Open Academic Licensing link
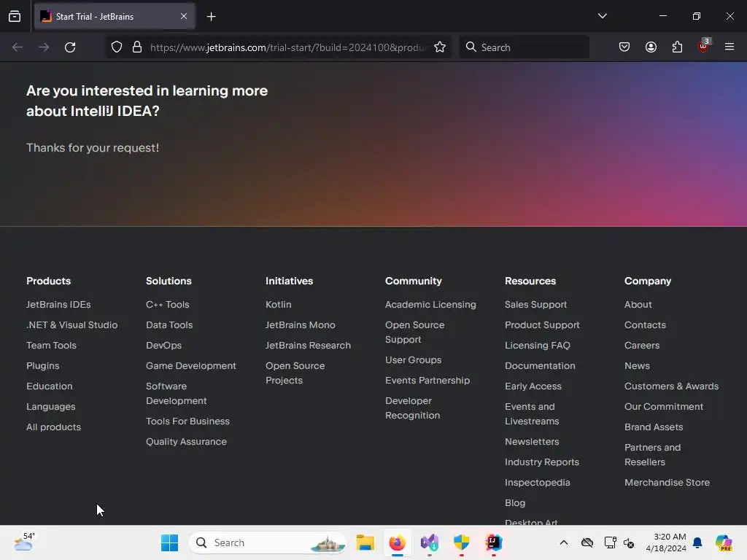This screenshot has width=747, height=560. [x=430, y=304]
